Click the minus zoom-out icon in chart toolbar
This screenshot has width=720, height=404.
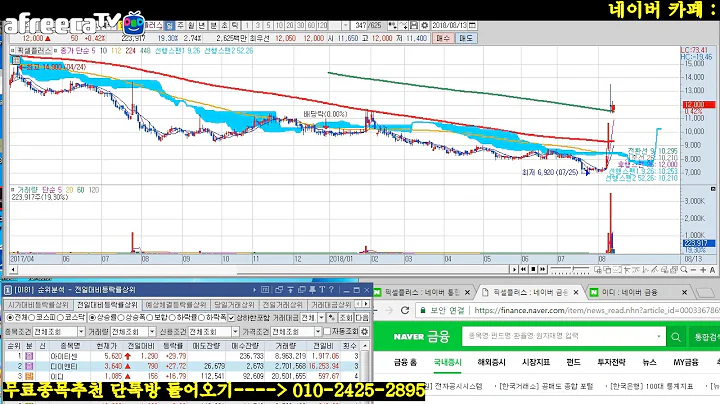tap(694, 269)
